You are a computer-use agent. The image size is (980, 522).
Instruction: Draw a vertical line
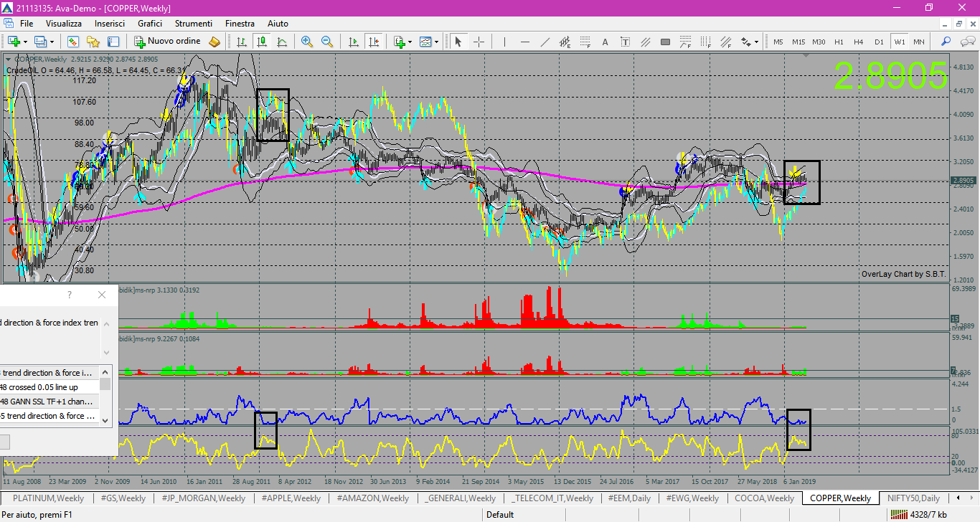[505, 42]
